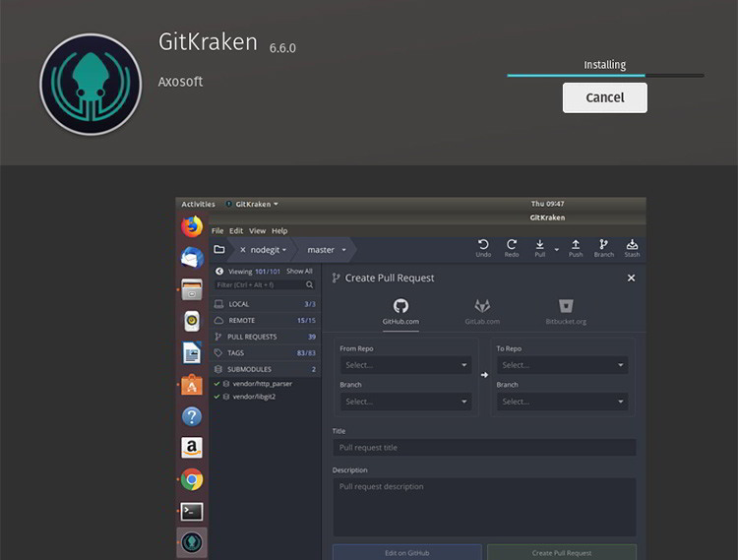Select the GitHub.com tab
Viewport: 738px width, 560px height.
(x=400, y=312)
